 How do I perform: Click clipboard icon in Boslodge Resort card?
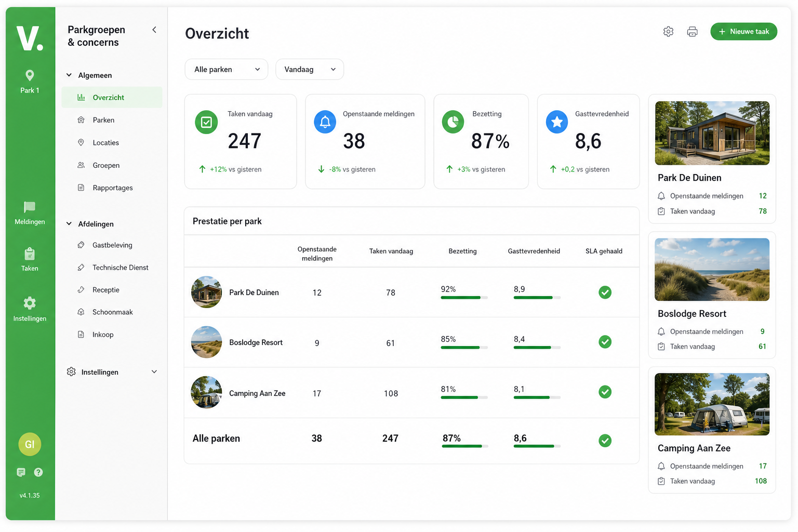click(661, 347)
